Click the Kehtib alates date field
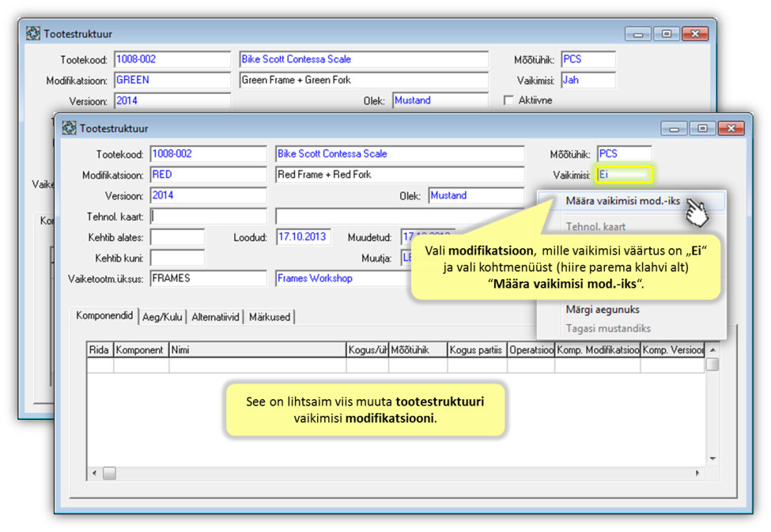Viewport: 771px width, 532px height. (177, 237)
